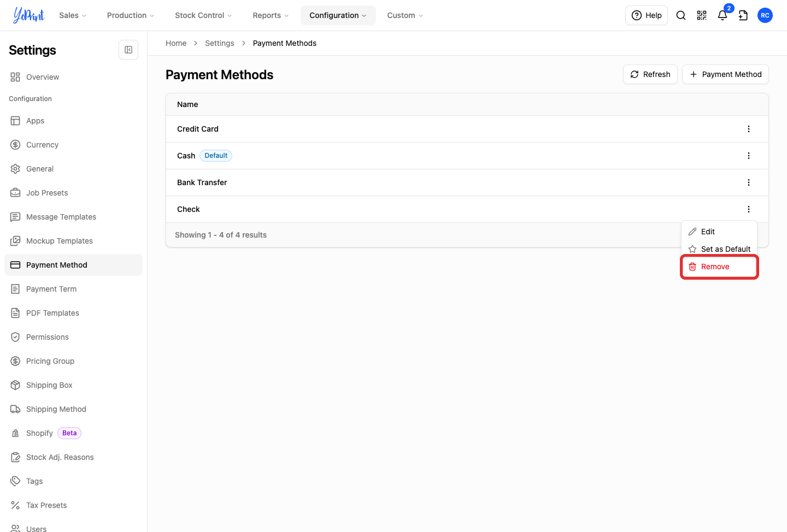
Task: Open the Payment Method sidebar item
Action: pos(73,265)
